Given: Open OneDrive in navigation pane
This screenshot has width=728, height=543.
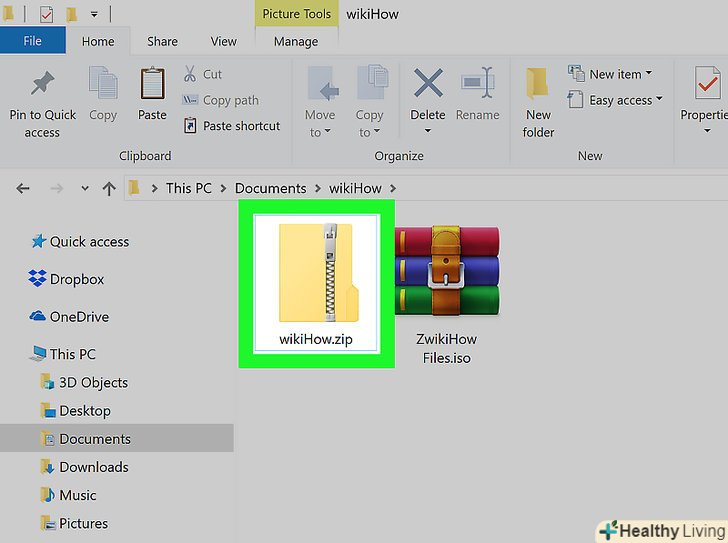Looking at the screenshot, I should [x=69, y=317].
